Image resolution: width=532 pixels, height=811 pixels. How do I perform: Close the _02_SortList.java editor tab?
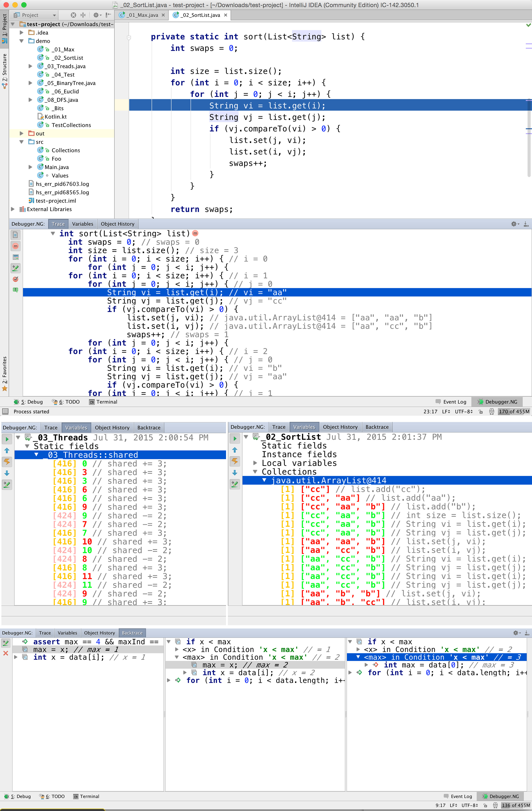[226, 15]
